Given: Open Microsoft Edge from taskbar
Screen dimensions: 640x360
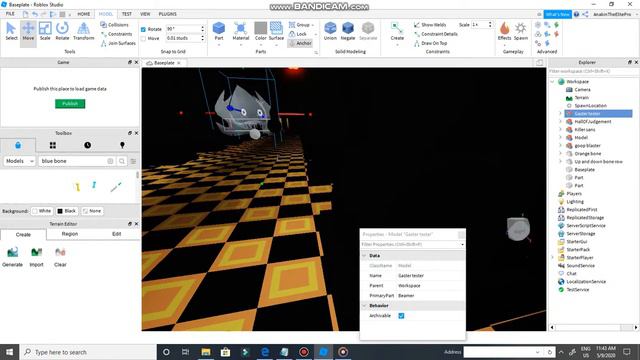Looking at the screenshot, I should click(265, 352).
